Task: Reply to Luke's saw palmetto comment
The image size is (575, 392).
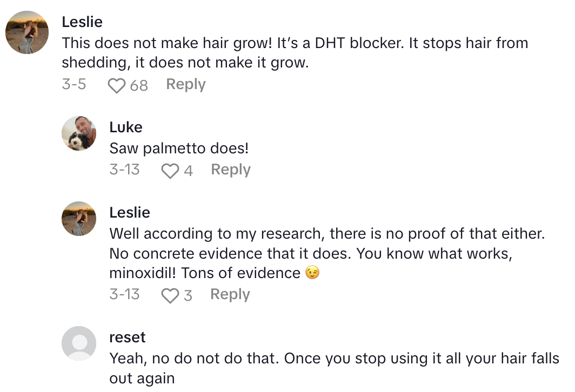Action: 230,170
